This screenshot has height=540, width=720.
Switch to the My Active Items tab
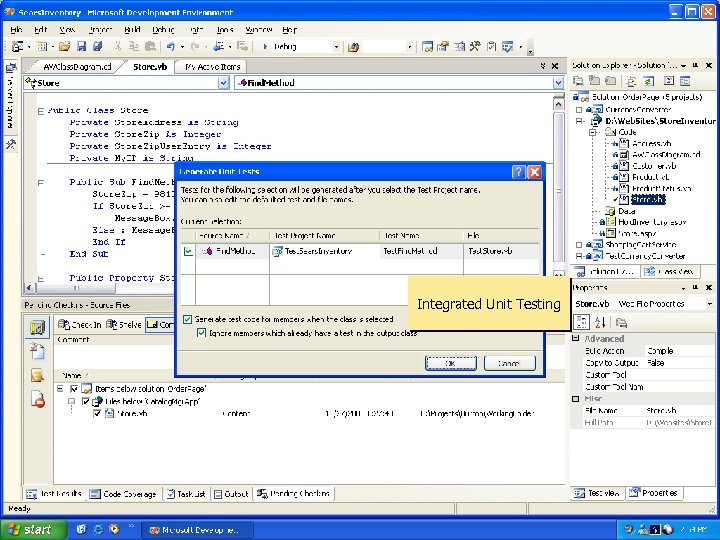[213, 67]
